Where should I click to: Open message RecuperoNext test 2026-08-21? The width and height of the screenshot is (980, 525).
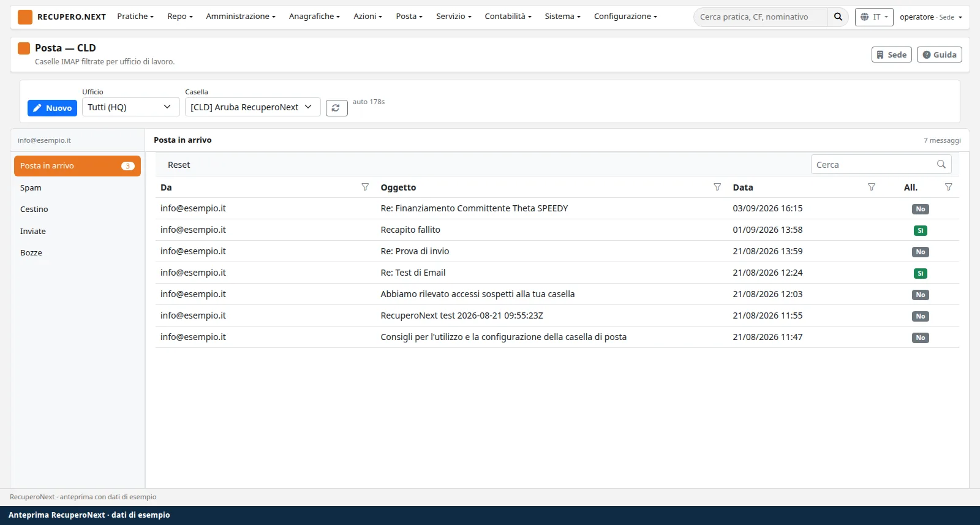tap(557, 315)
